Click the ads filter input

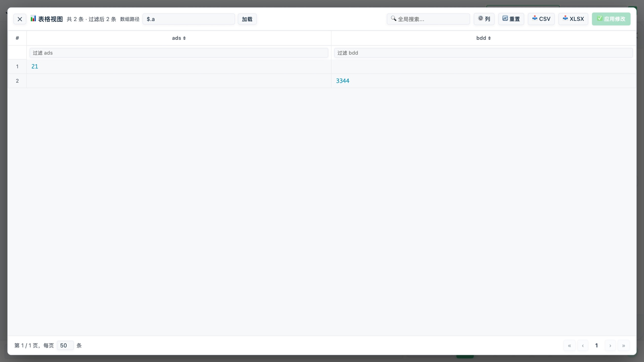coord(179,53)
